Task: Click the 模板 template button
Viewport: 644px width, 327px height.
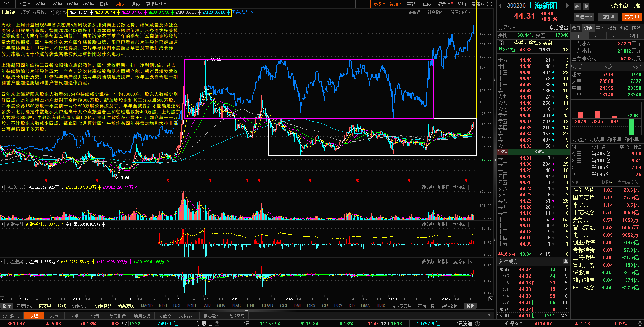Action: coord(471,306)
